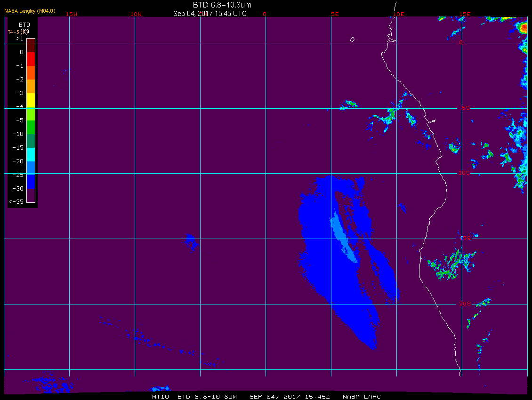Click the '-5' legend value
The image size is (532, 400).
click(20, 120)
